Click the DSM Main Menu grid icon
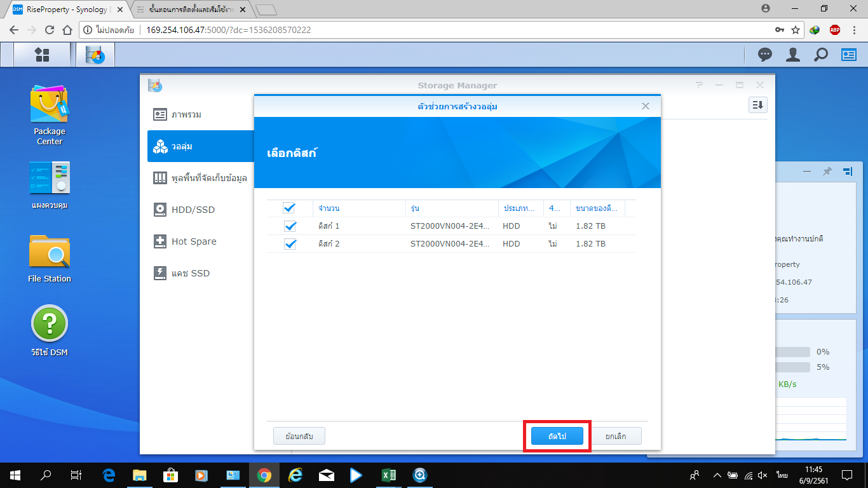Image resolution: width=868 pixels, height=488 pixels. pyautogui.click(x=42, y=55)
